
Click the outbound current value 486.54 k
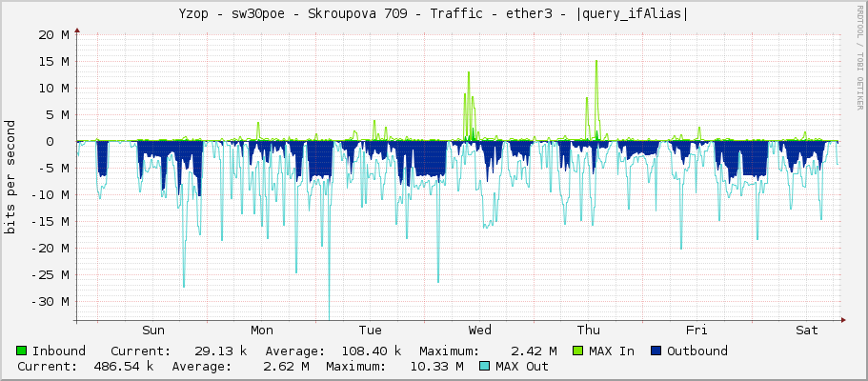(124, 366)
